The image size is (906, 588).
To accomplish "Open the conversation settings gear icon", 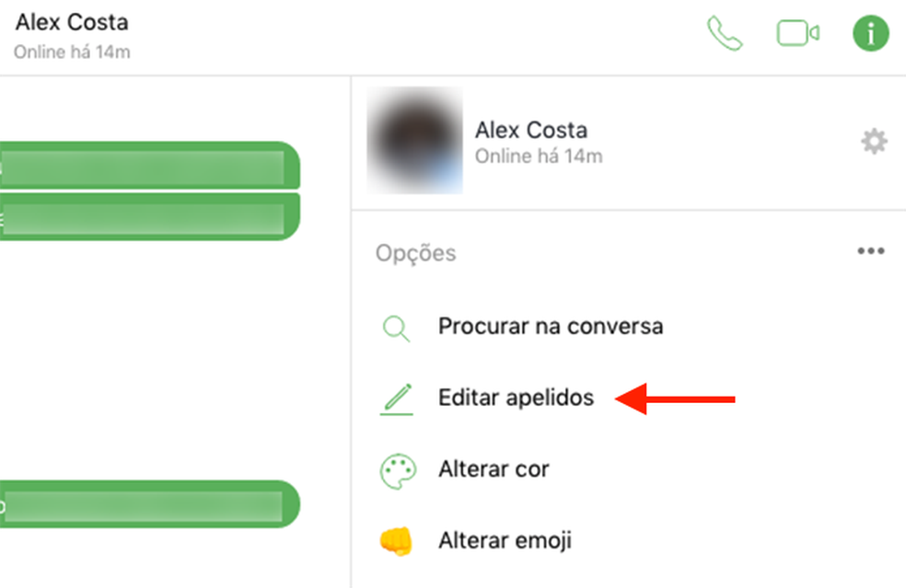I will point(874,141).
